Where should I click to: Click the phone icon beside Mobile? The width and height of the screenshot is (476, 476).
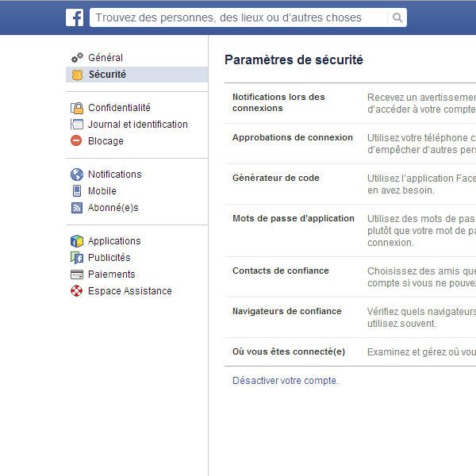(x=77, y=191)
